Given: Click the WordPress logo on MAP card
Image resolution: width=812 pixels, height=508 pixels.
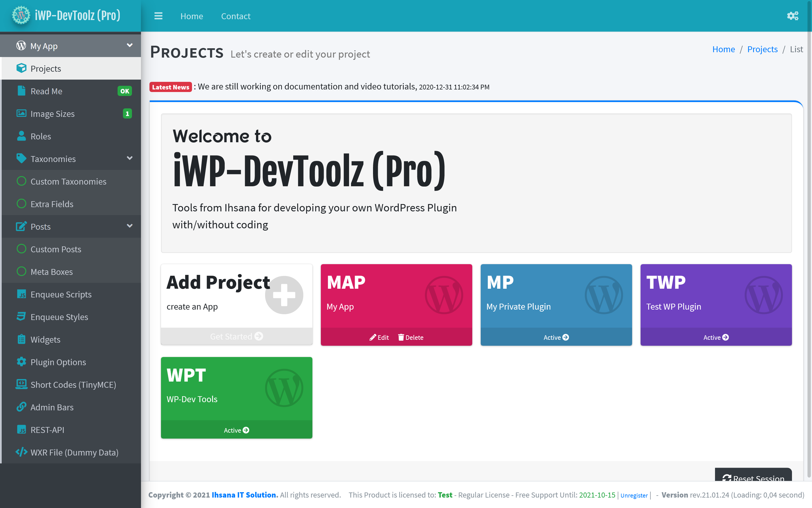Looking at the screenshot, I should [x=444, y=295].
